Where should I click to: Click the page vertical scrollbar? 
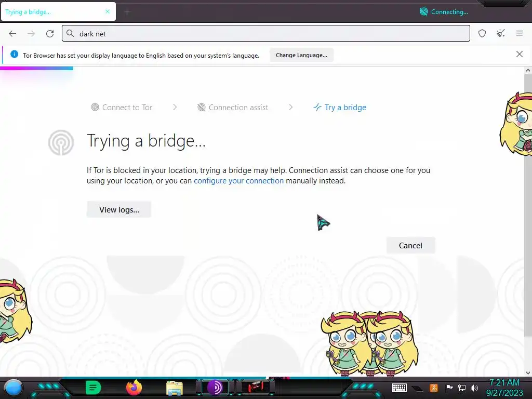528,205
